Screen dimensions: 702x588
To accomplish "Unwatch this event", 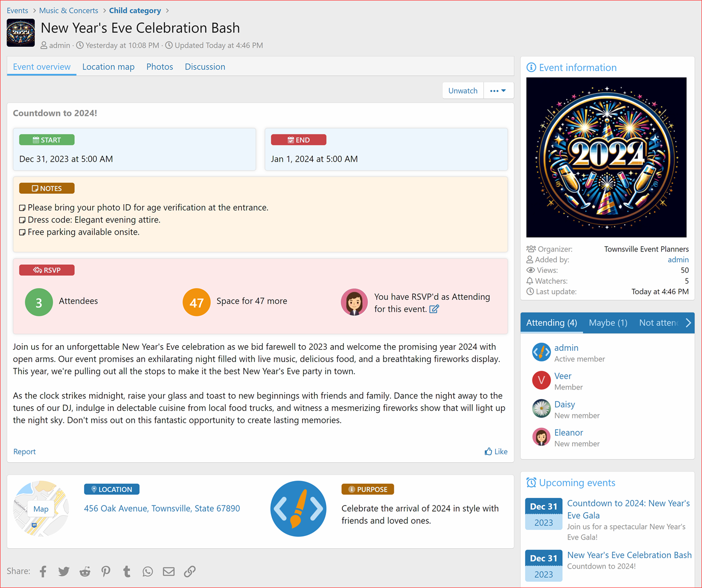I will 462,90.
